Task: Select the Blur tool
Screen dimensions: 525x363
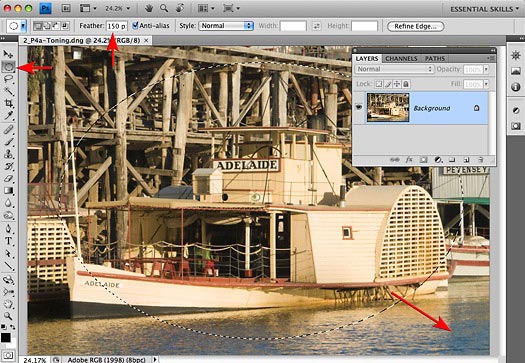Action: [x=8, y=203]
